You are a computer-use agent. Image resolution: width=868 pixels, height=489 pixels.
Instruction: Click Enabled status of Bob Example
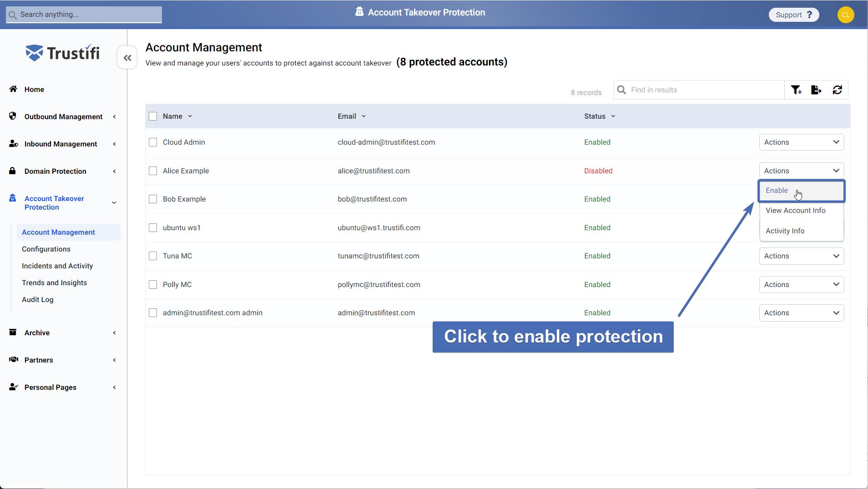click(597, 199)
